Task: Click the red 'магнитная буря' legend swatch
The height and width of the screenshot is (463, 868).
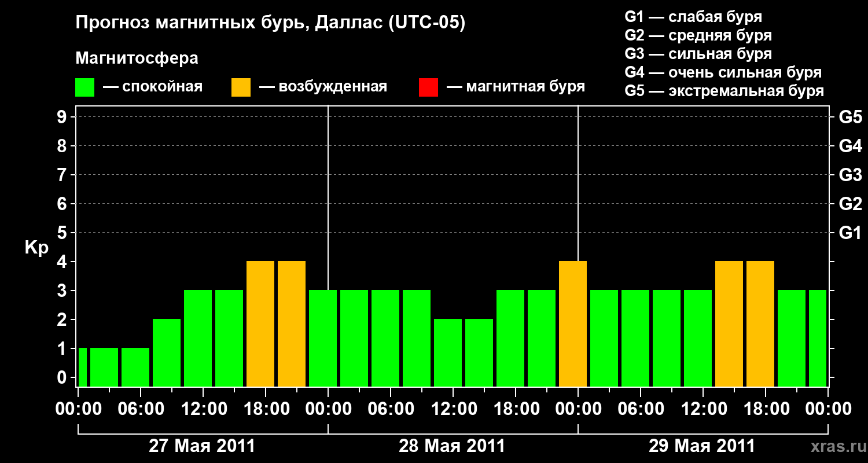Action: pyautogui.click(x=429, y=87)
